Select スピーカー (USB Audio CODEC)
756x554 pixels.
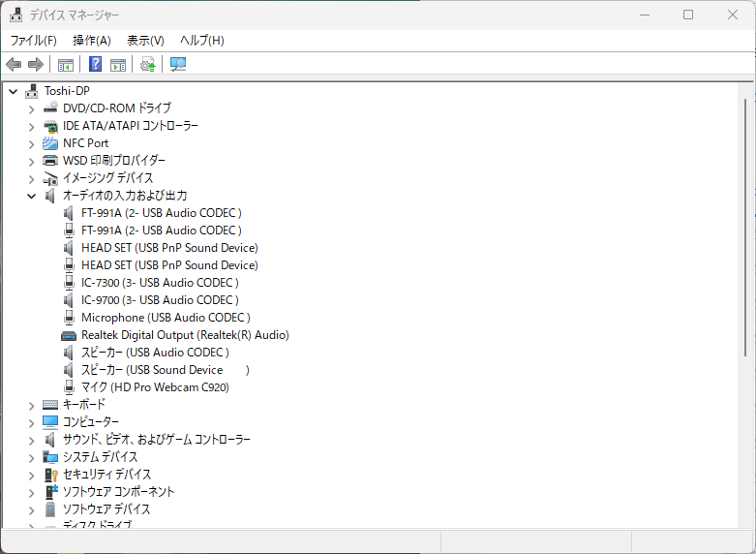pyautogui.click(x=155, y=353)
